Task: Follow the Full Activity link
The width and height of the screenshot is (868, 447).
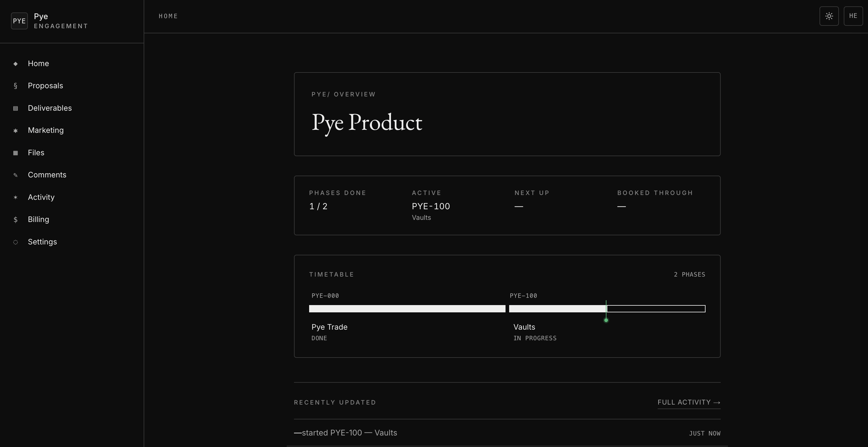Action: (x=689, y=402)
